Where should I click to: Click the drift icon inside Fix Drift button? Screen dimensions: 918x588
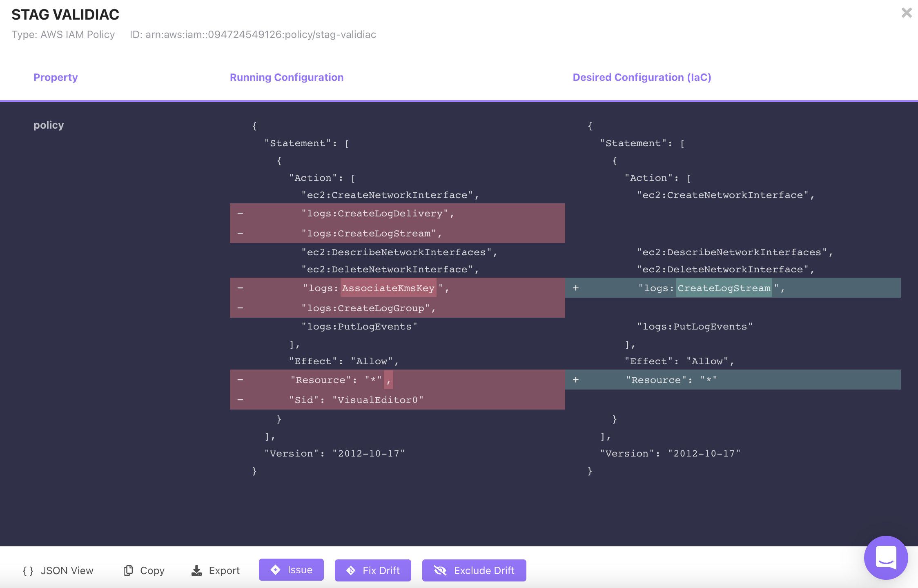click(351, 570)
